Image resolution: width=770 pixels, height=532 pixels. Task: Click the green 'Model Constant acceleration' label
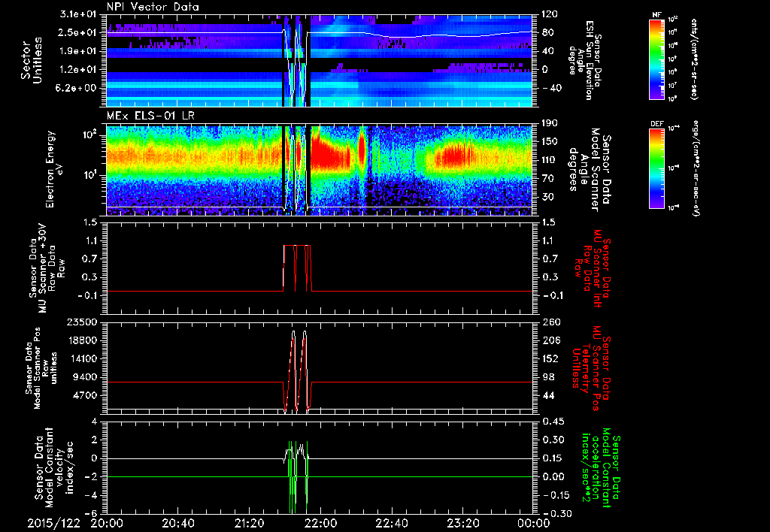coord(601,467)
